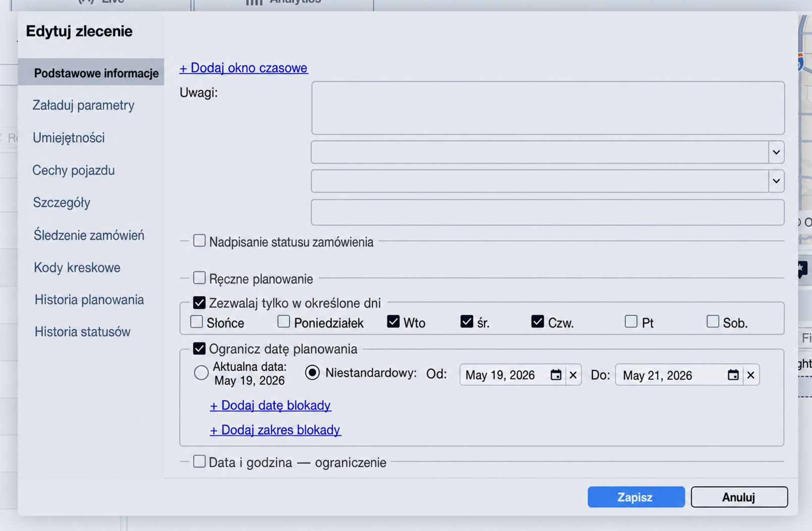Image resolution: width=812 pixels, height=531 pixels.
Task: Select the Niestandardowy radio button
Action: coord(313,373)
